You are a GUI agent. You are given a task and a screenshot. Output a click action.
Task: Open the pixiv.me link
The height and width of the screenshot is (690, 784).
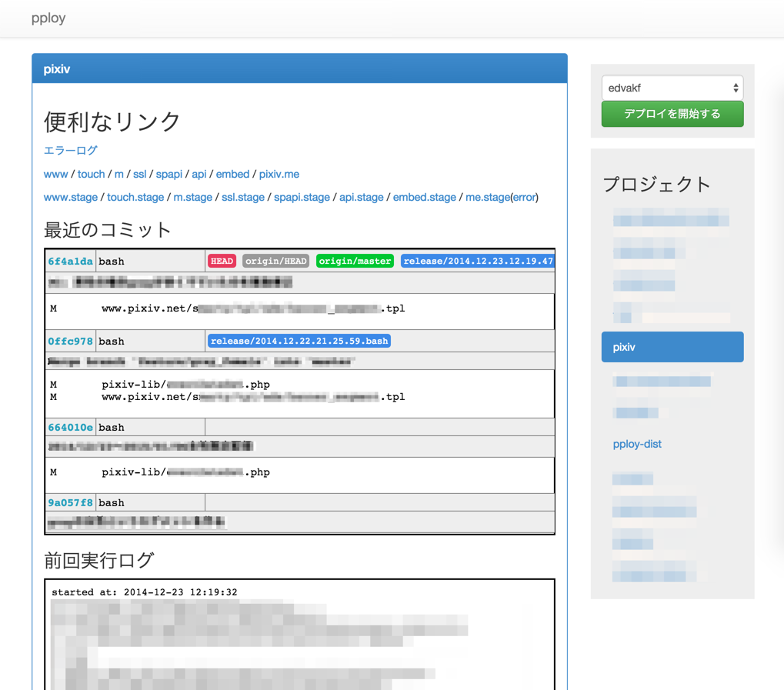coord(279,174)
